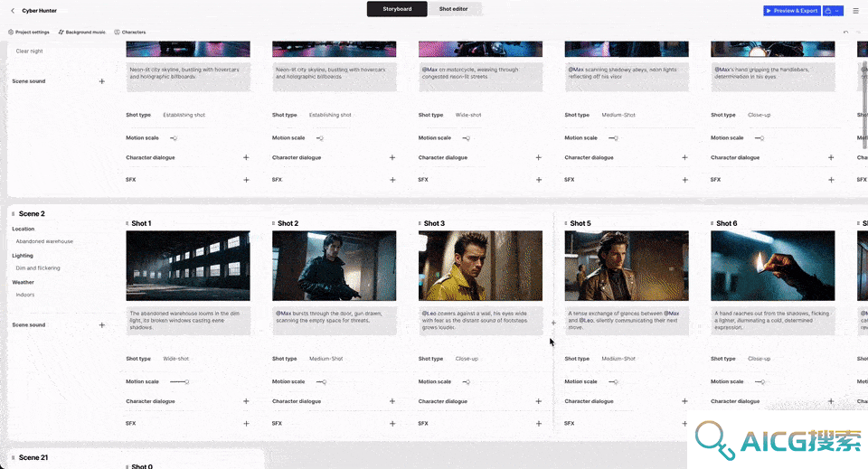The height and width of the screenshot is (469, 868).
Task: Go back using the arrow beside Cyber Hunter
Action: click(x=13, y=11)
